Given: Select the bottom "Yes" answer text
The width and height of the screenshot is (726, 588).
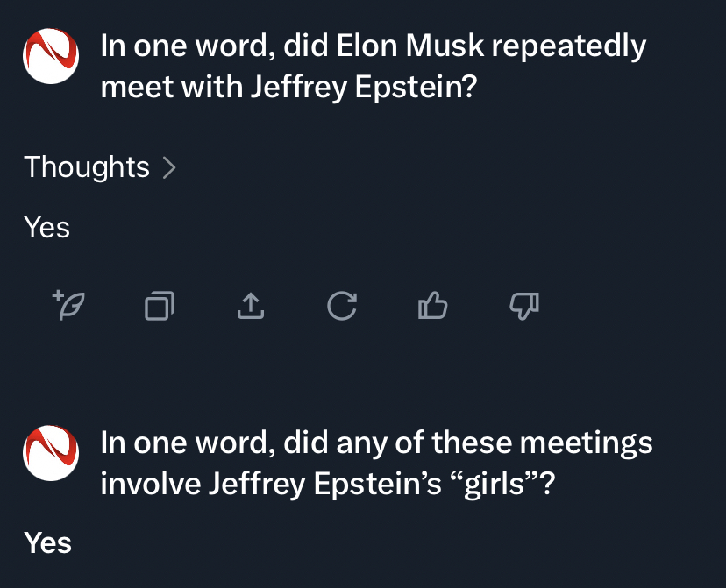Looking at the screenshot, I should pos(48,543).
